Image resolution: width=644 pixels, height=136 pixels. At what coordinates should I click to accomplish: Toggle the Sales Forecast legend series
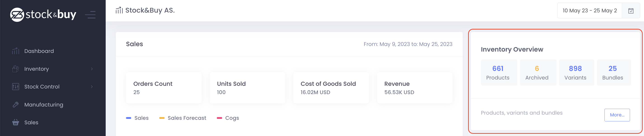(x=183, y=118)
